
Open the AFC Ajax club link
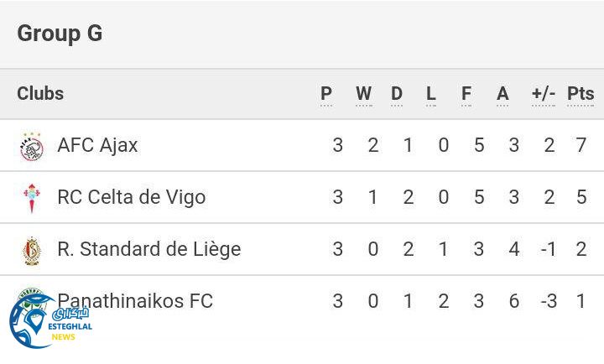click(97, 146)
